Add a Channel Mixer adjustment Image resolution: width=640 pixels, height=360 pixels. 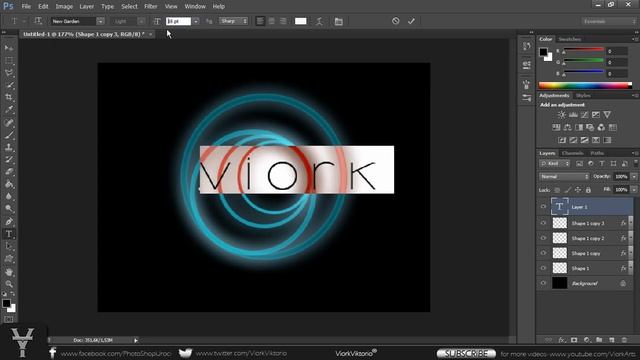(x=601, y=127)
